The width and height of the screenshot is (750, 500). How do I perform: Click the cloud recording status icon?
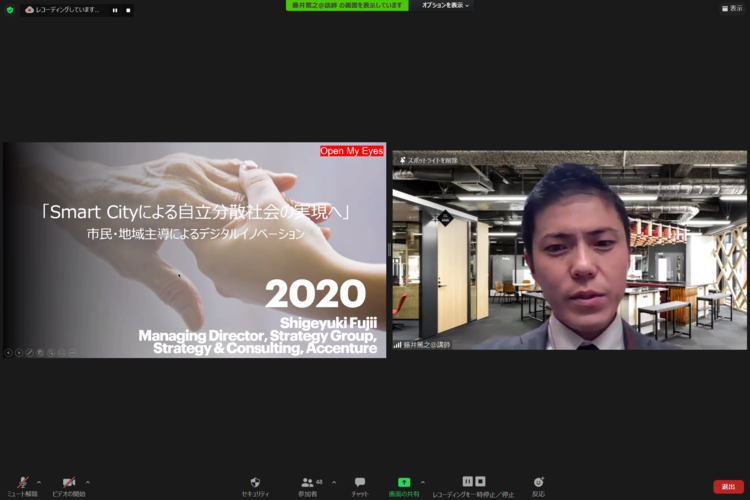tap(30, 10)
